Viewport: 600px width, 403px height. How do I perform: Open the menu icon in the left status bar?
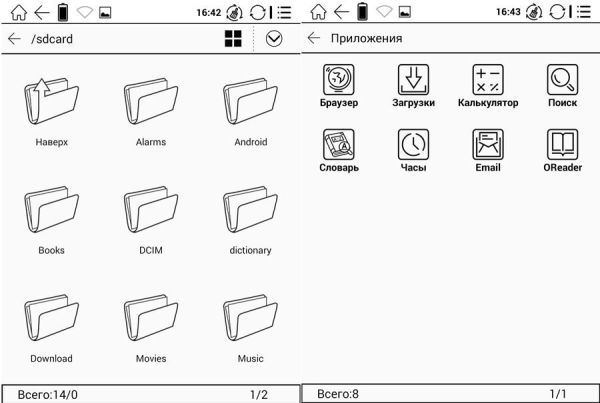pos(285,13)
